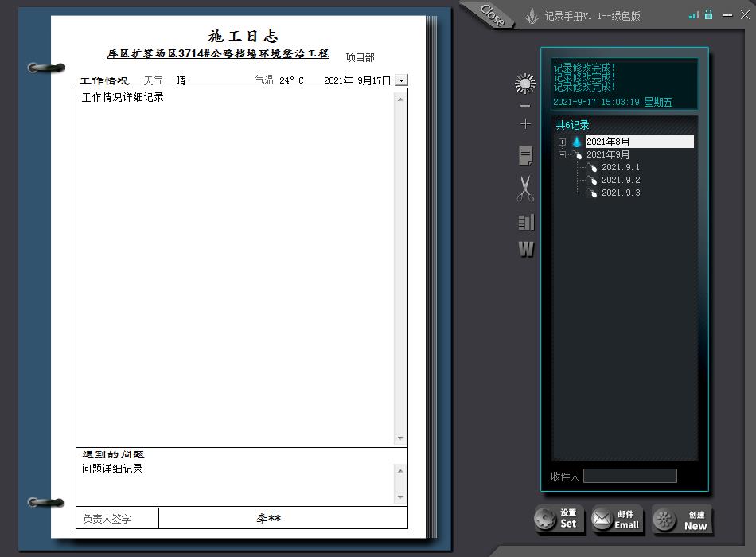The height and width of the screenshot is (557, 756).
Task: Open the date picker dropdown arrow
Action: pos(401,80)
